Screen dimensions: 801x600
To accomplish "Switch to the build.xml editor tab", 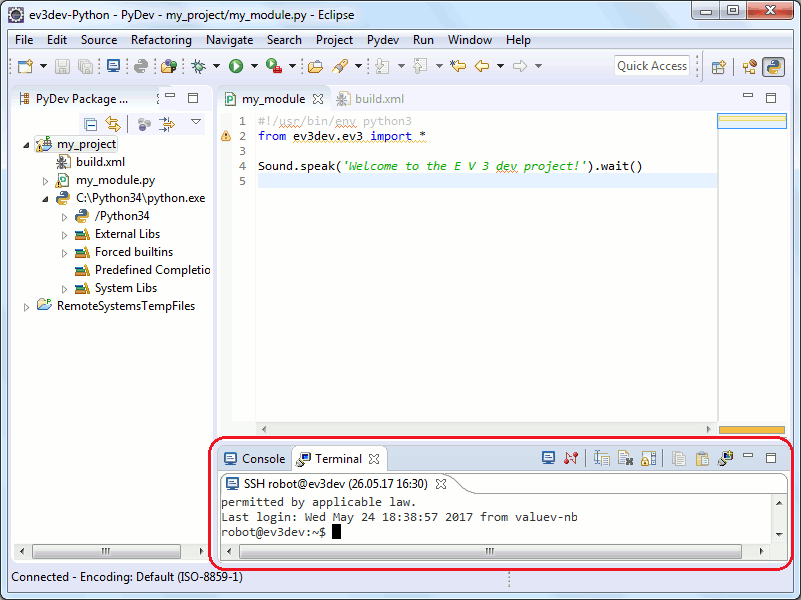I will click(x=370, y=99).
